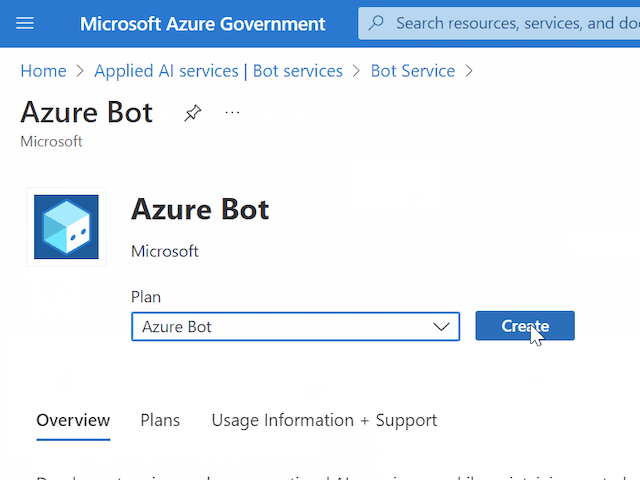Screen dimensions: 640x480
Task: Click the large Azure Bot heading text
Action: [200, 209]
